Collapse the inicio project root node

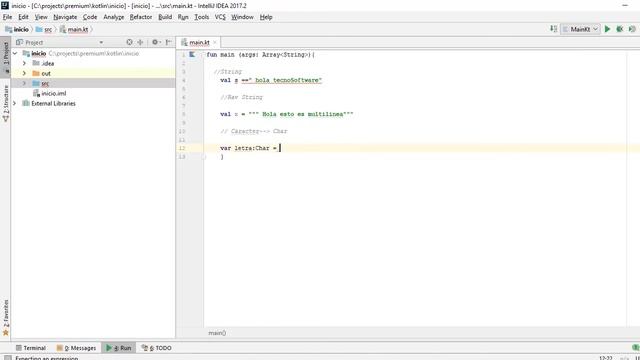tap(15, 53)
